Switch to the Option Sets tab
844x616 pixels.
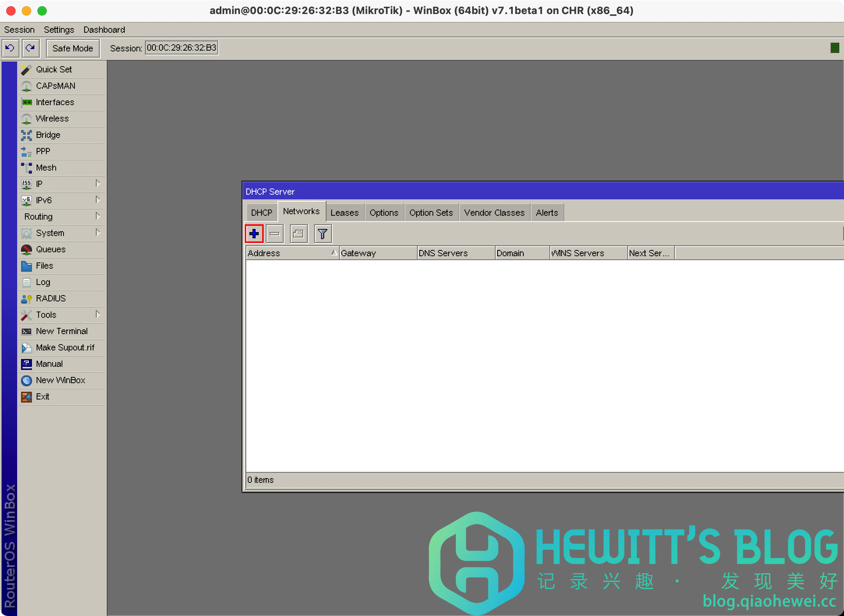tap(431, 213)
